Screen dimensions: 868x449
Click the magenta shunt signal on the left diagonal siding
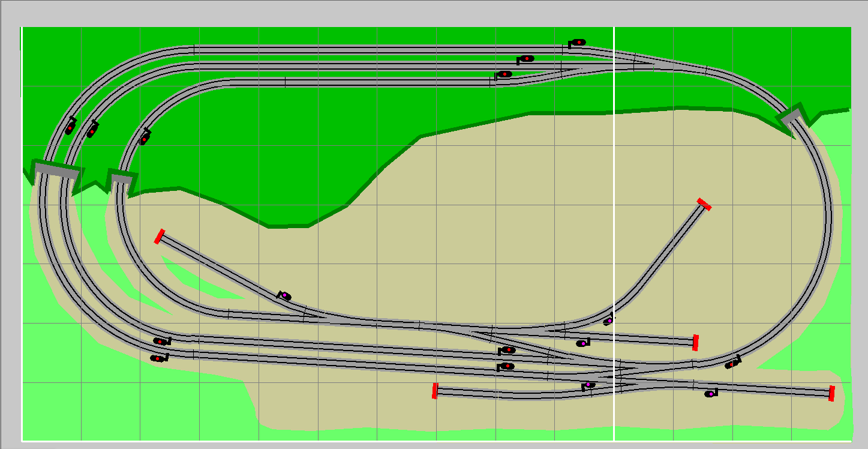pyautogui.click(x=284, y=295)
